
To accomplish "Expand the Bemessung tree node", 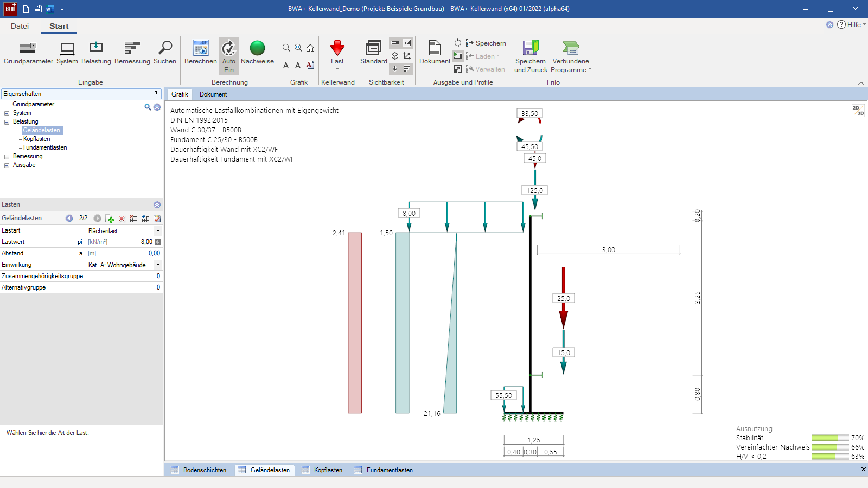I will coord(7,157).
